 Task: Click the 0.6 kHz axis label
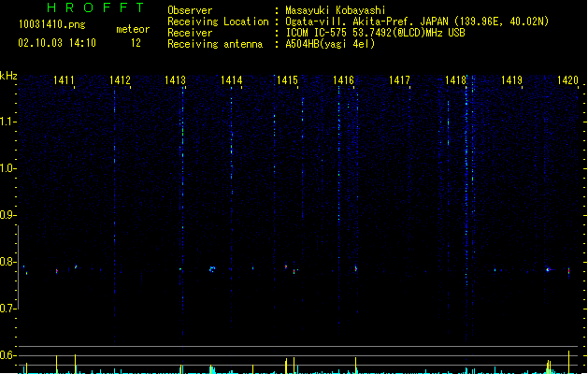[x=7, y=355]
